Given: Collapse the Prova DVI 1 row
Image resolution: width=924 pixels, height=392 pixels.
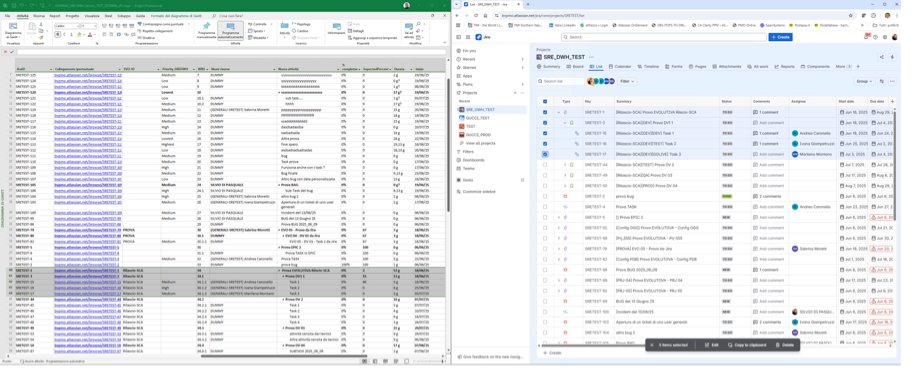Looking at the screenshot, I should 565,123.
